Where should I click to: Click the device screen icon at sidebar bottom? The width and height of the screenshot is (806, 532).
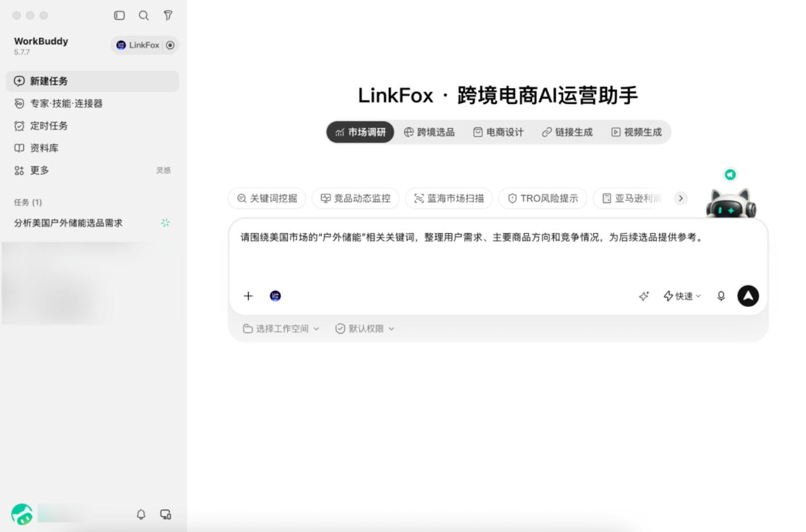[x=166, y=514]
